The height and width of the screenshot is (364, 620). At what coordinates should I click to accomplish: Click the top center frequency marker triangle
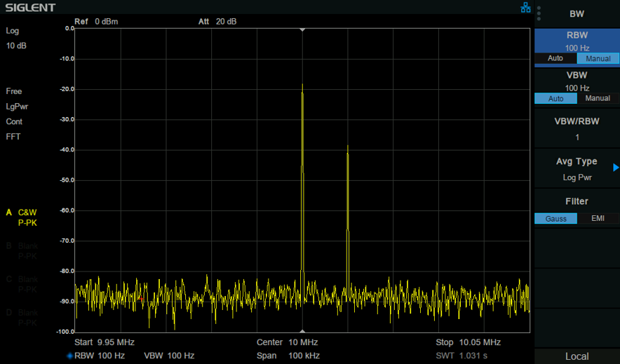(302, 30)
